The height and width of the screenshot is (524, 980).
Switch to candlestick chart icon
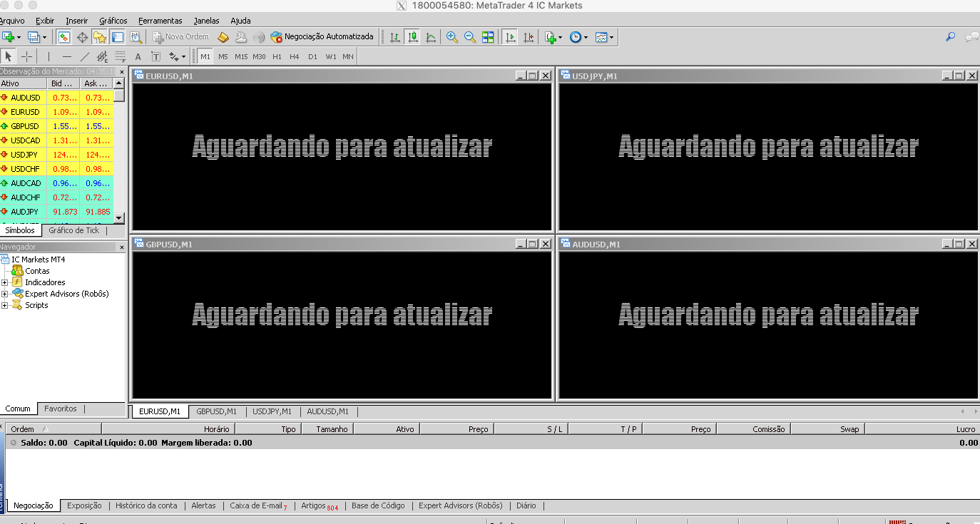tap(413, 37)
